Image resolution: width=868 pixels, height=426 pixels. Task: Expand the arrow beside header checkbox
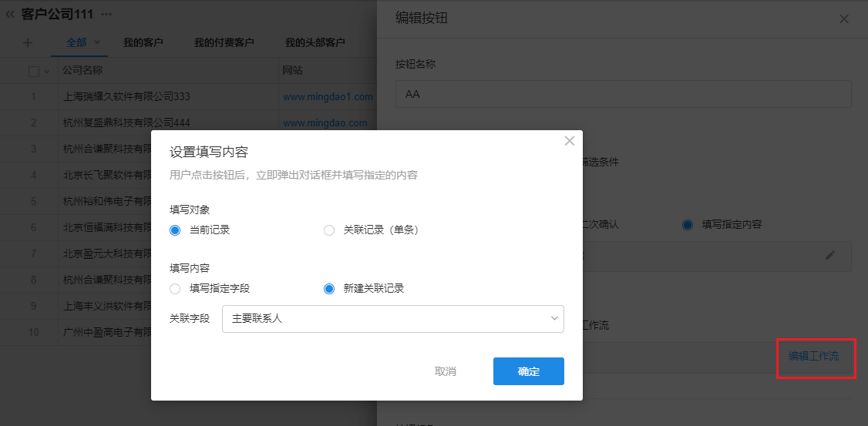(x=46, y=72)
